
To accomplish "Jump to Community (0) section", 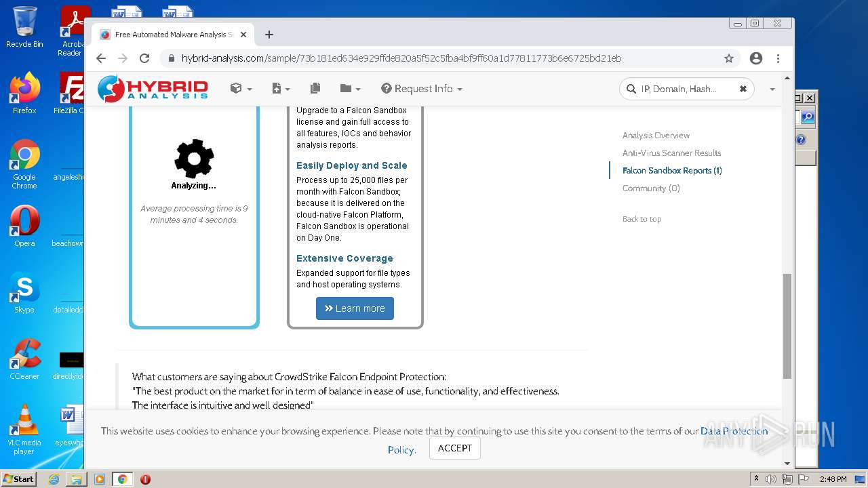I will 651,188.
